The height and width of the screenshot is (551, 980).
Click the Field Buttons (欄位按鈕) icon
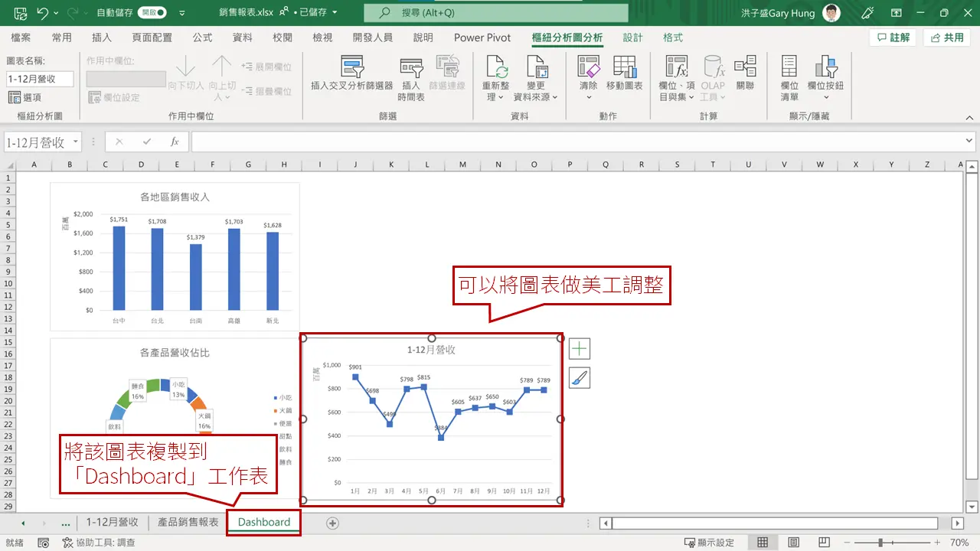[x=826, y=67]
